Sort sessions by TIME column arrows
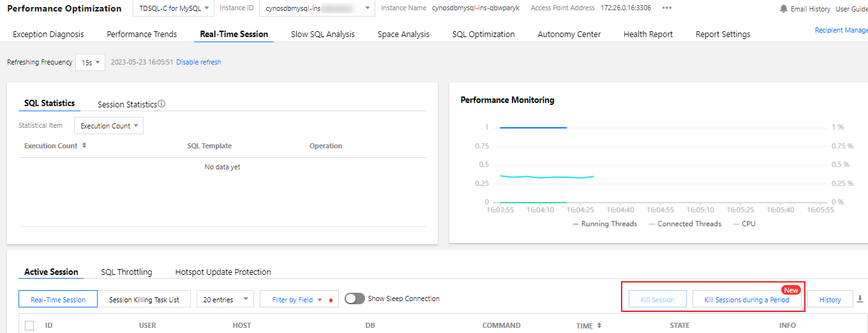The width and height of the screenshot is (868, 333). point(599,326)
